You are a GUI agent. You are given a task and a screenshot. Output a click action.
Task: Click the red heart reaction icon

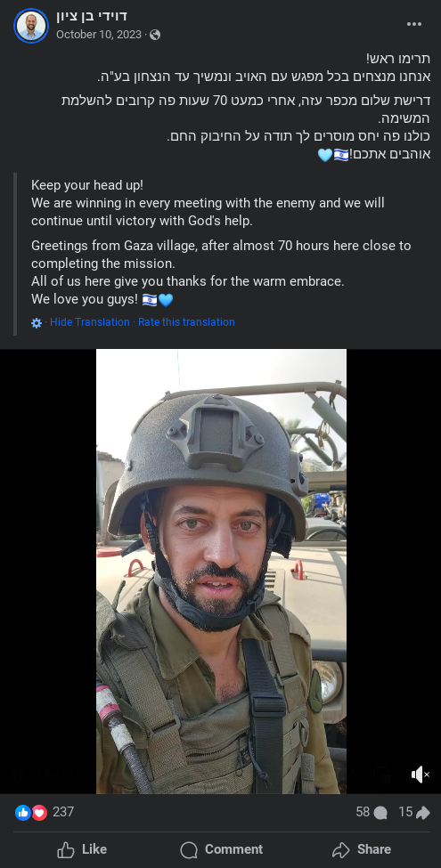tap(39, 812)
